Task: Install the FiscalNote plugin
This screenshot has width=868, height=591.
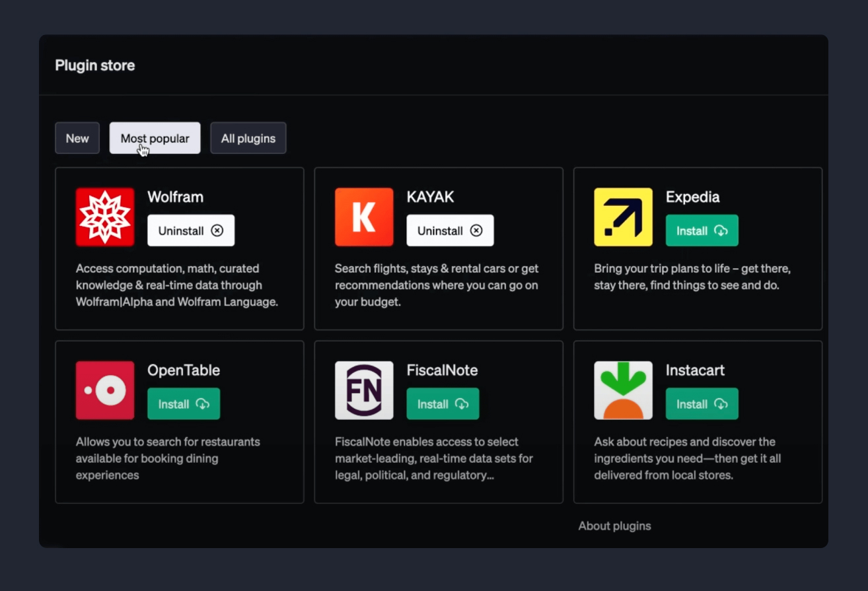Action: 443,403
